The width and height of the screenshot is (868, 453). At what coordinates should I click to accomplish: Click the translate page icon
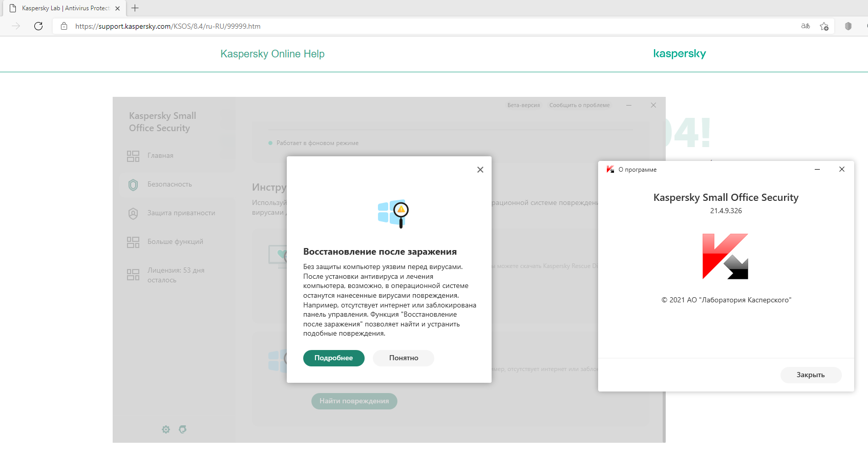[806, 26]
